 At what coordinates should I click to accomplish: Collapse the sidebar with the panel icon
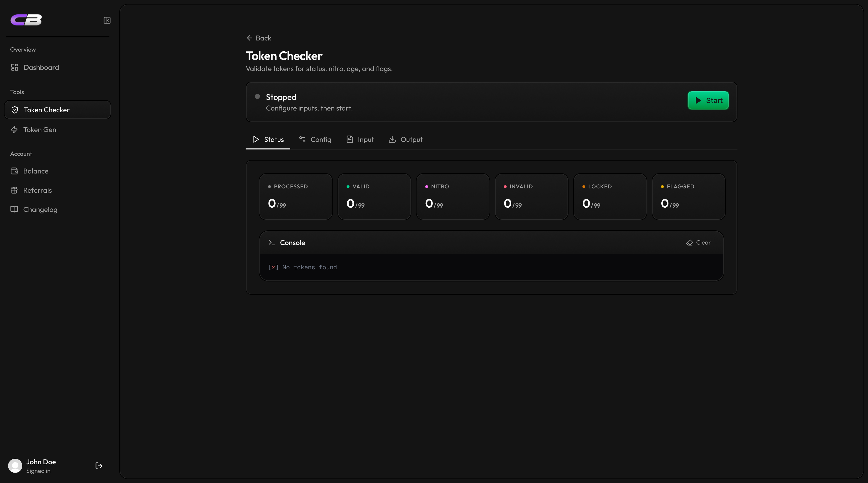[107, 20]
